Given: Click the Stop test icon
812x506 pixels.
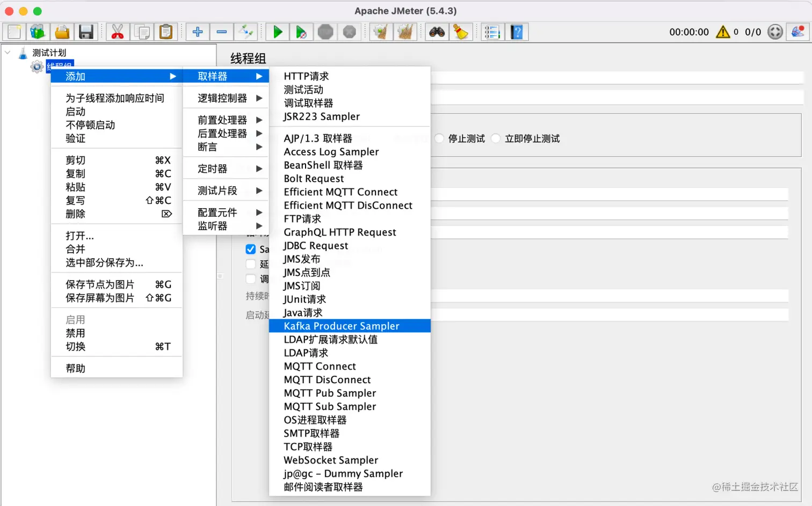Looking at the screenshot, I should click(325, 32).
